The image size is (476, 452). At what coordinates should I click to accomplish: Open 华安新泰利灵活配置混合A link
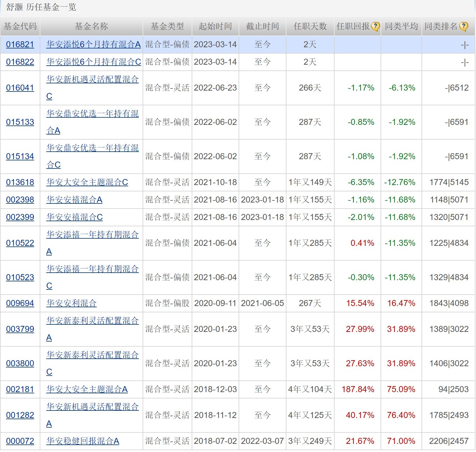point(92,329)
